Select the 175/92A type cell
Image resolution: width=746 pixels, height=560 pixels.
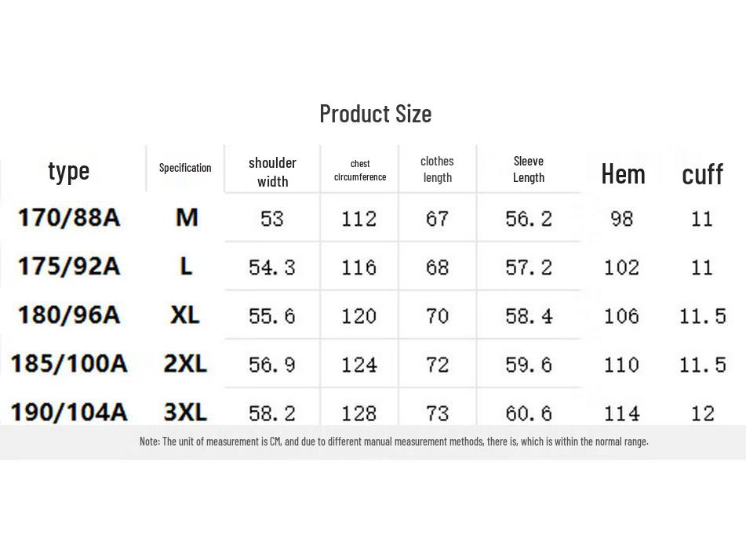tap(69, 266)
